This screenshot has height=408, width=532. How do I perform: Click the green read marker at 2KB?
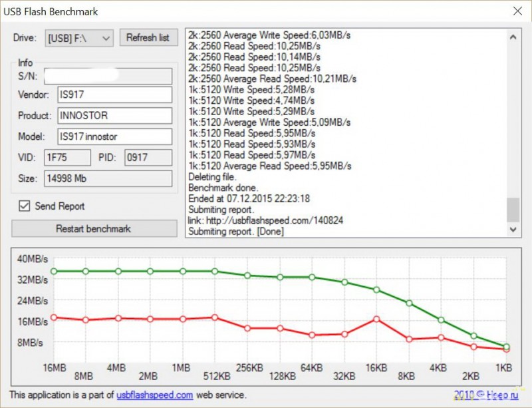[x=473, y=336]
